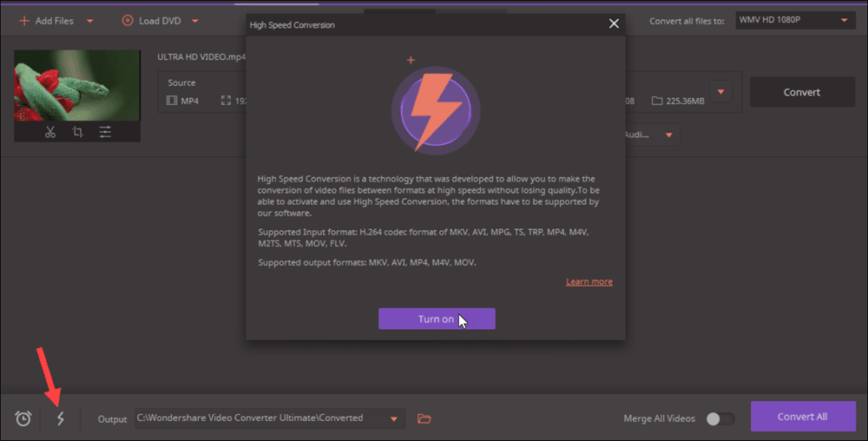Viewport: 868px width, 441px height.
Task: Click the source MP4 format icon
Action: pyautogui.click(x=172, y=101)
